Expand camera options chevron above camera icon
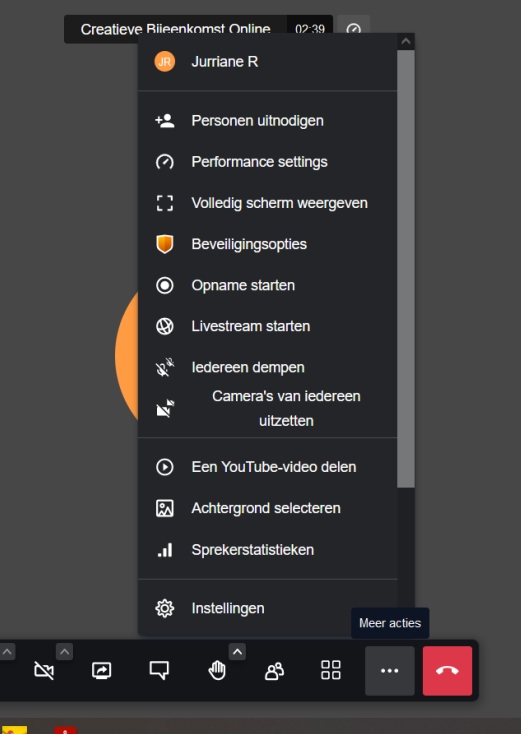521x734 pixels. click(x=65, y=651)
